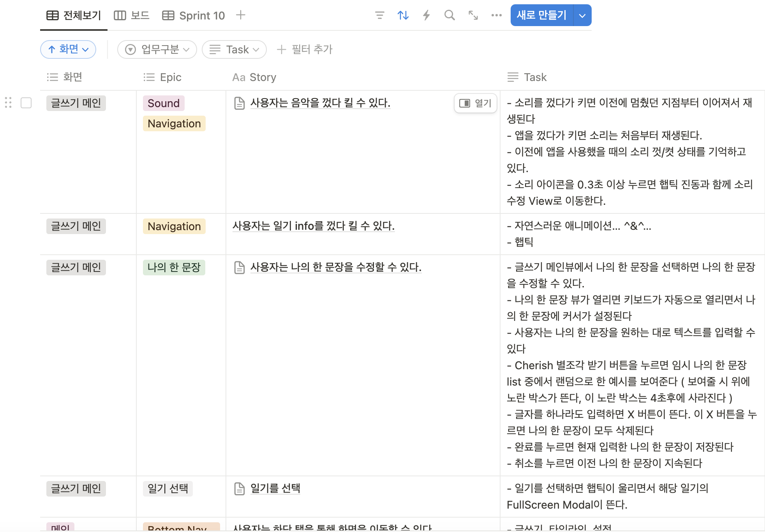Screen dimensions: 765x532
Task: Open the three-dot more options menu
Action: coord(496,16)
